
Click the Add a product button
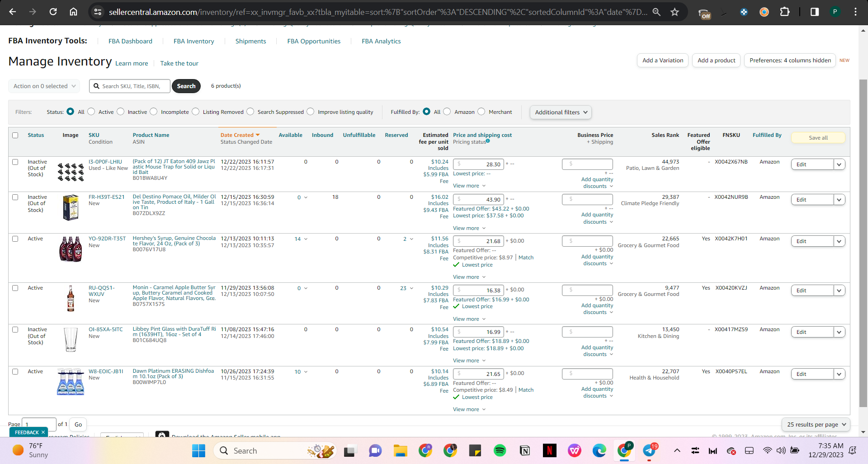(716, 61)
